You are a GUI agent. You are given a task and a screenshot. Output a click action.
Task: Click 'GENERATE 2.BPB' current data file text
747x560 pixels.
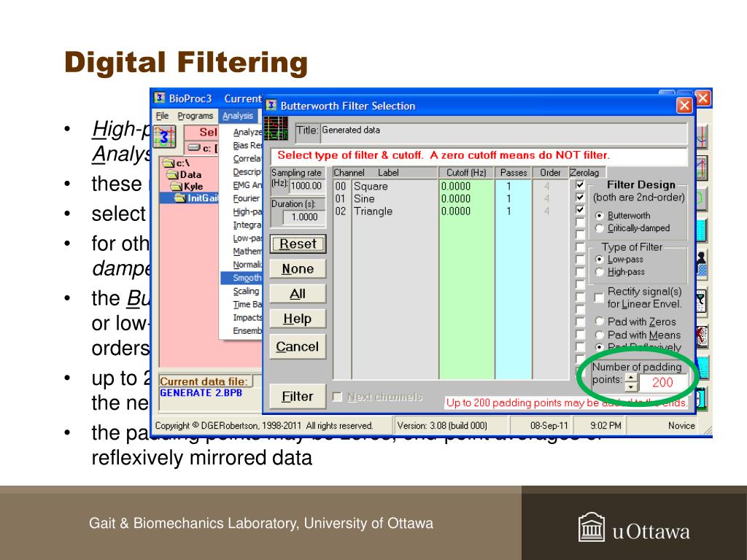click(201, 393)
